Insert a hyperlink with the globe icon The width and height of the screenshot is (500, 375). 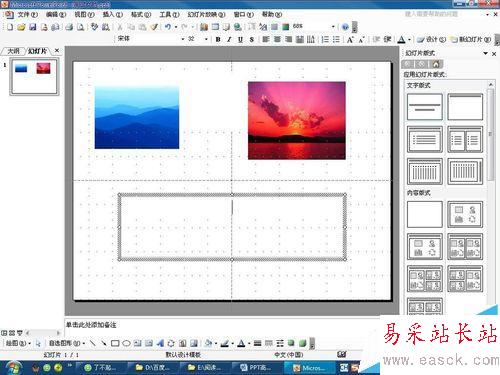click(x=238, y=27)
